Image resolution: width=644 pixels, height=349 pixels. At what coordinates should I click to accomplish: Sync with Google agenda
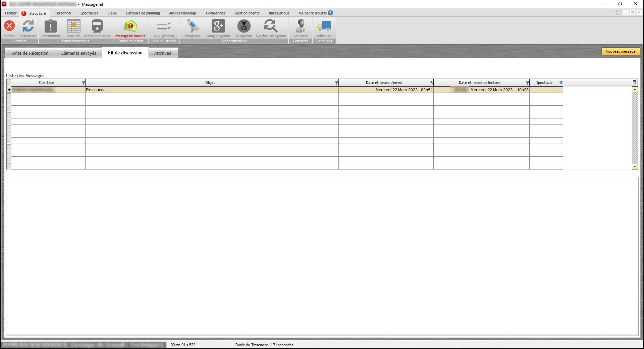[x=218, y=26]
